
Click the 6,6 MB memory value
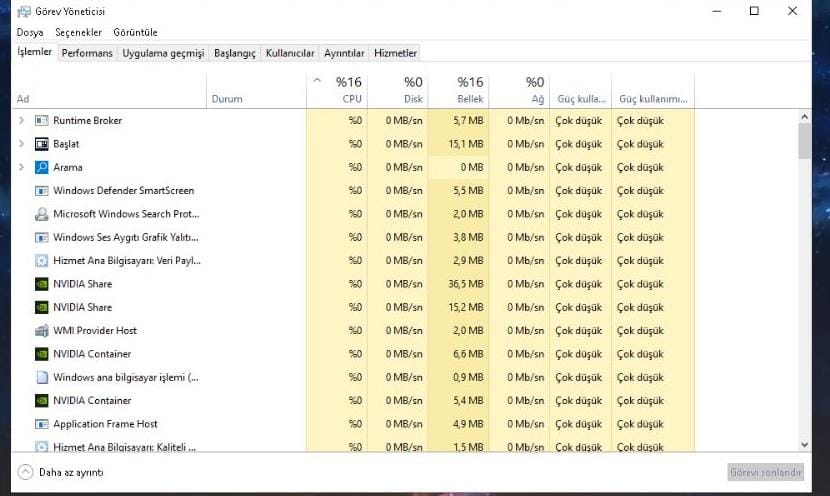(x=468, y=354)
